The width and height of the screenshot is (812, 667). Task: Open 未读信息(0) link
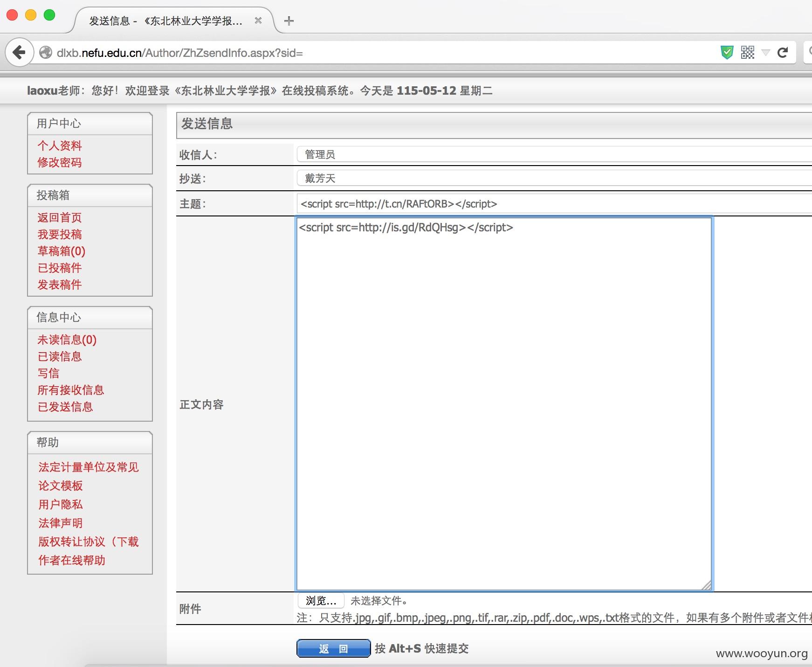click(67, 340)
